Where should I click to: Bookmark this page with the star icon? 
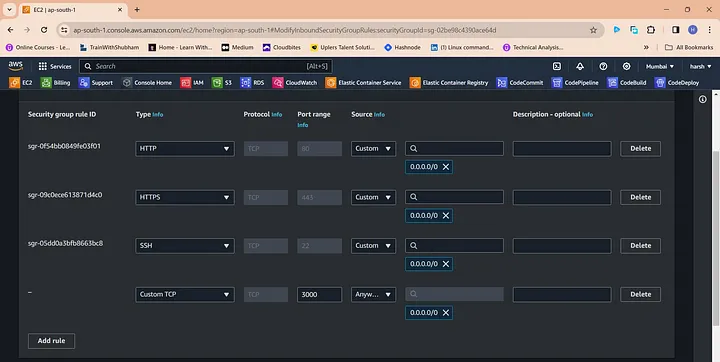(593, 30)
